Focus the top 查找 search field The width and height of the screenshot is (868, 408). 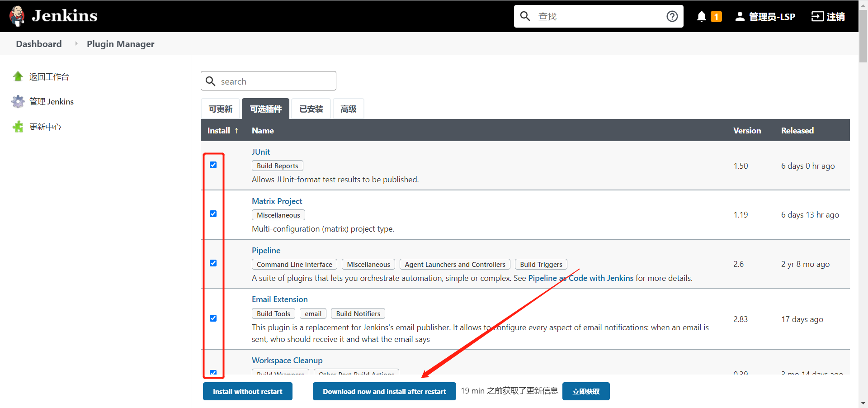point(599,16)
